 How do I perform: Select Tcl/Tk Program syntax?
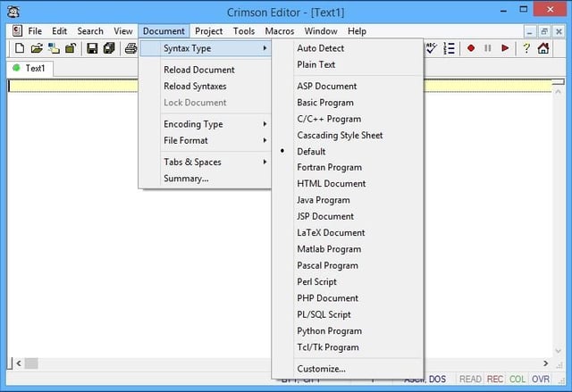point(348,347)
